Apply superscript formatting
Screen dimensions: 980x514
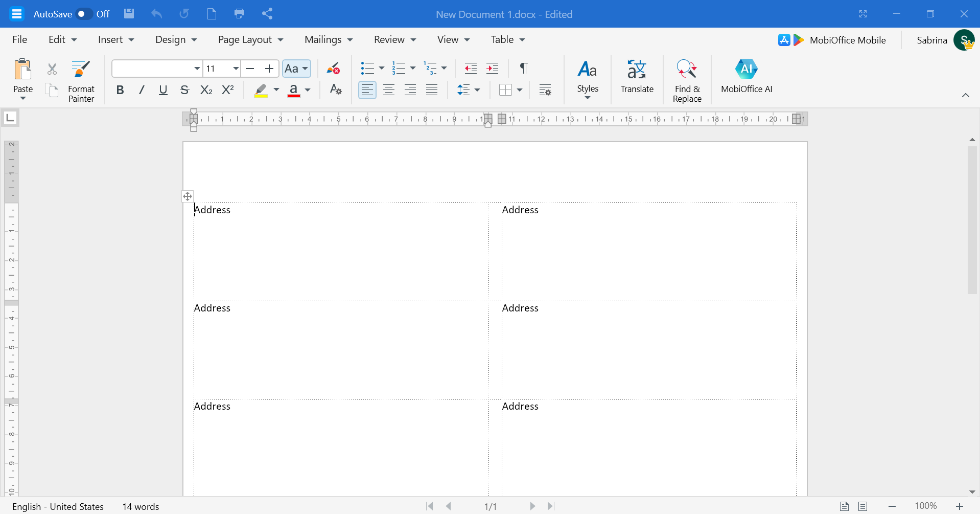tap(228, 90)
